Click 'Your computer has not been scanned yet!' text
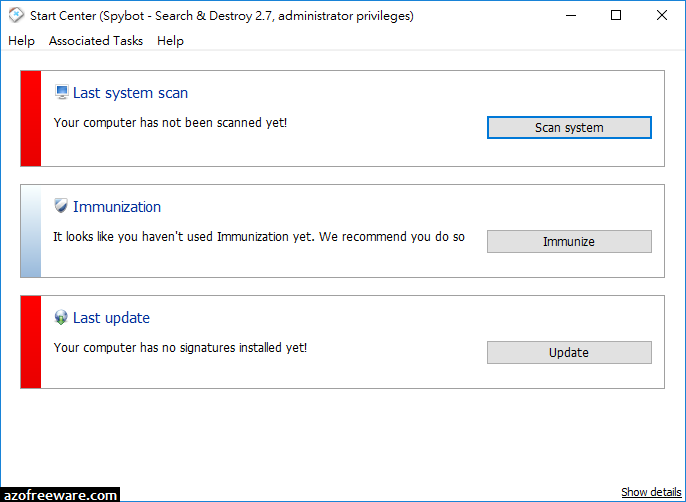 170,123
